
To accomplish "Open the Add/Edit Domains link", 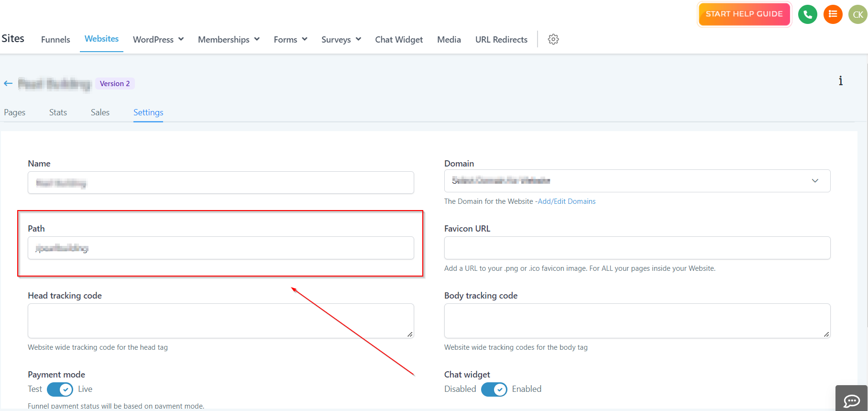I will click(567, 201).
